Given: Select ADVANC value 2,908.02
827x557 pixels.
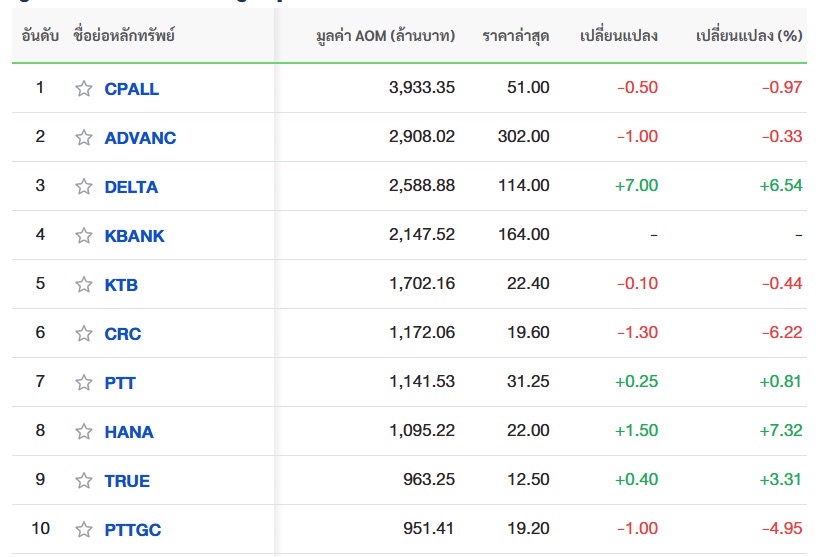Looking at the screenshot, I should point(422,137).
